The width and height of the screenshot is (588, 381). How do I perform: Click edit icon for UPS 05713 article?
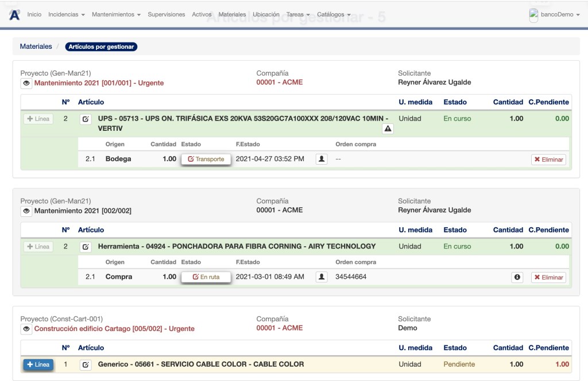coord(86,119)
